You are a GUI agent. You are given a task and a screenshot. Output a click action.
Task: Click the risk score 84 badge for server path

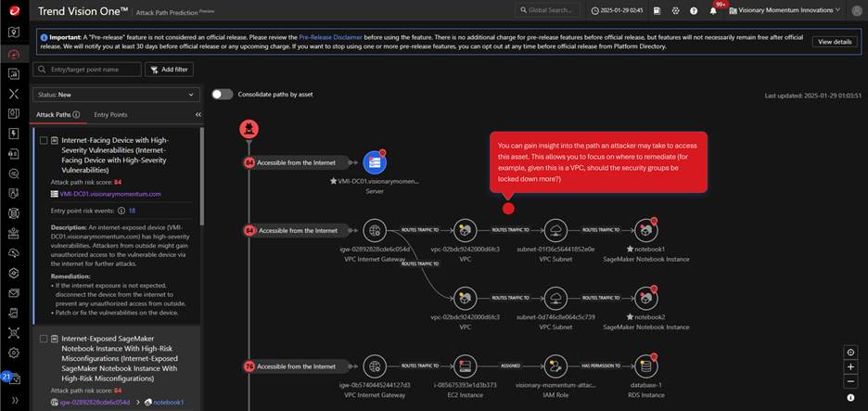(249, 163)
